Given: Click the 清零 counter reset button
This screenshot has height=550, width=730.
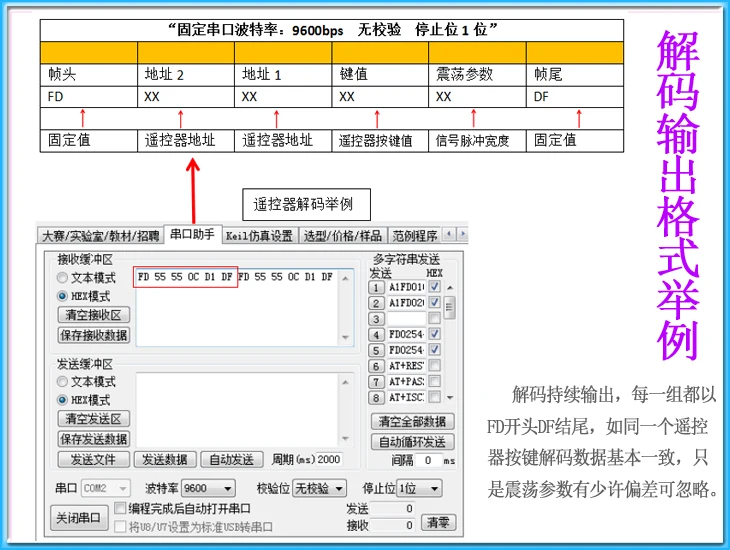Looking at the screenshot, I should [438, 522].
